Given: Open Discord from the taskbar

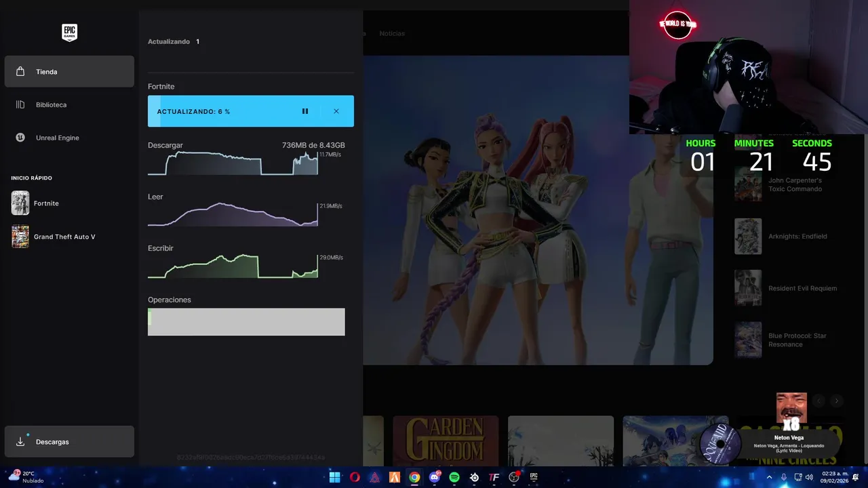Looking at the screenshot, I should tap(435, 477).
